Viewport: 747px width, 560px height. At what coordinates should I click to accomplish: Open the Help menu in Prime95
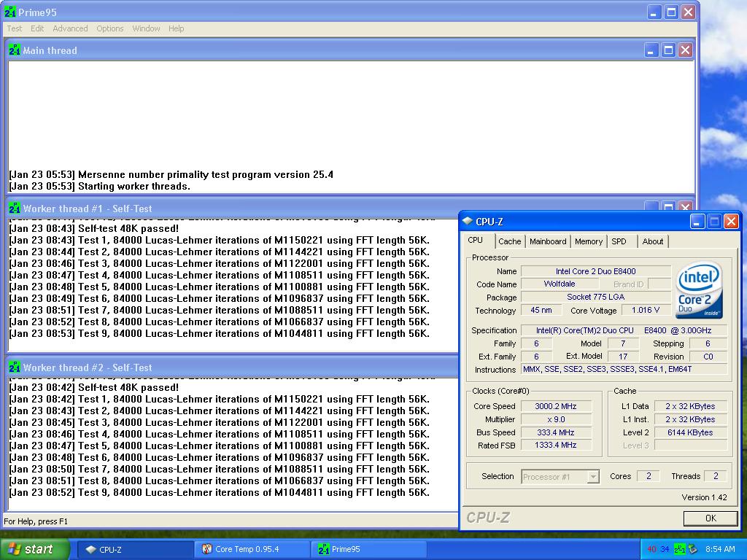pyautogui.click(x=176, y=28)
